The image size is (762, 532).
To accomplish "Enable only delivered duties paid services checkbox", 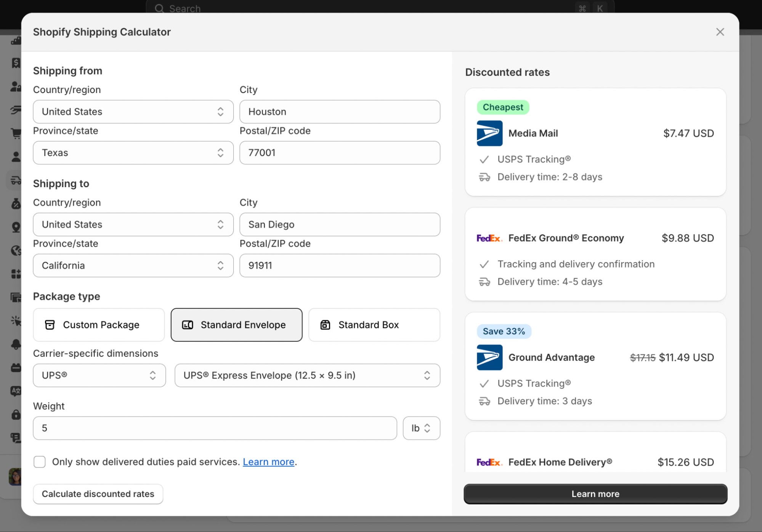I will pos(40,462).
